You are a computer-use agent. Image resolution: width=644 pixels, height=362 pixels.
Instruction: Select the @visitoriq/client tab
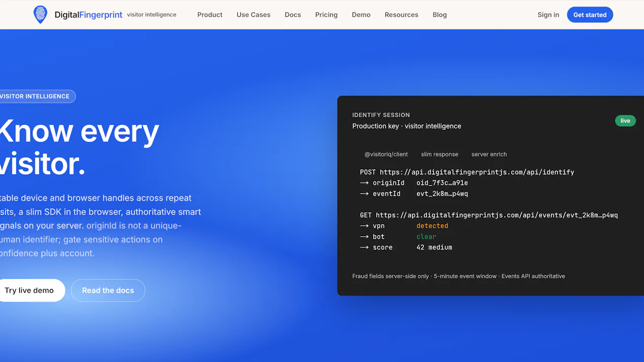(x=386, y=154)
